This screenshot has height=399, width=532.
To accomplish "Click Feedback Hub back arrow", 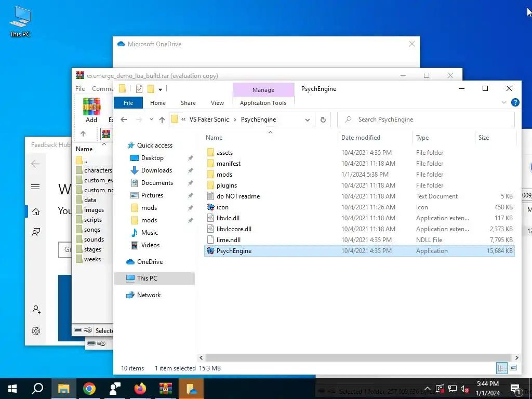I will [35, 164].
